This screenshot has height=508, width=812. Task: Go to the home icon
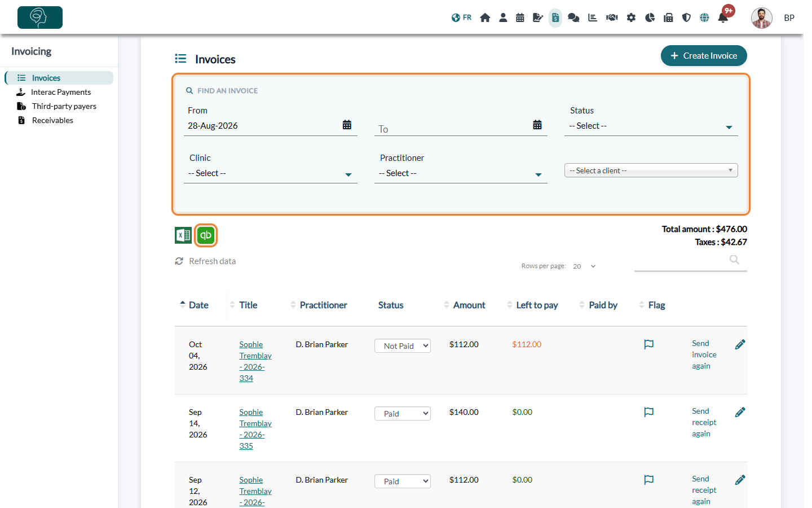(x=485, y=17)
